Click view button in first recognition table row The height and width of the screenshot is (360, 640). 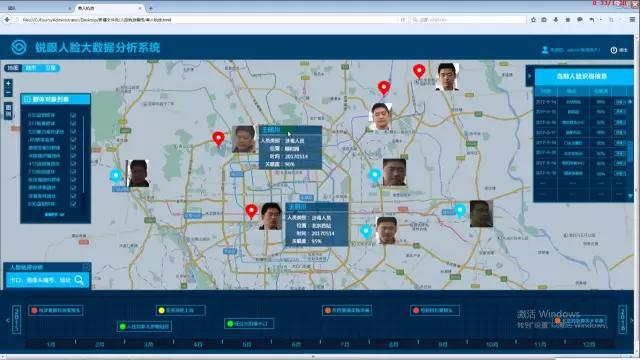[x=620, y=102]
